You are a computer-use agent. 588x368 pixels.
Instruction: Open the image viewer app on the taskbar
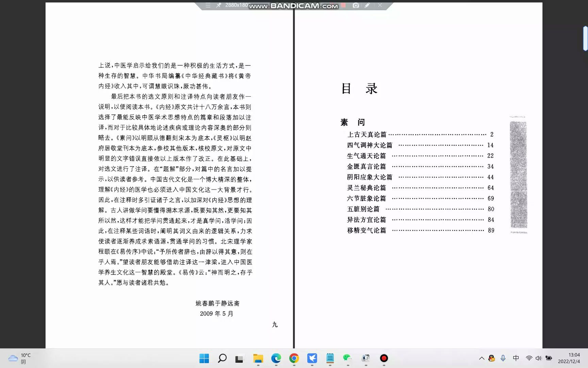[x=366, y=358]
